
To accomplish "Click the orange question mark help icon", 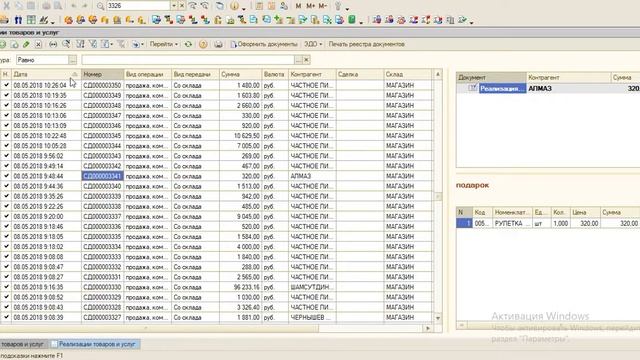I will coord(203,44).
